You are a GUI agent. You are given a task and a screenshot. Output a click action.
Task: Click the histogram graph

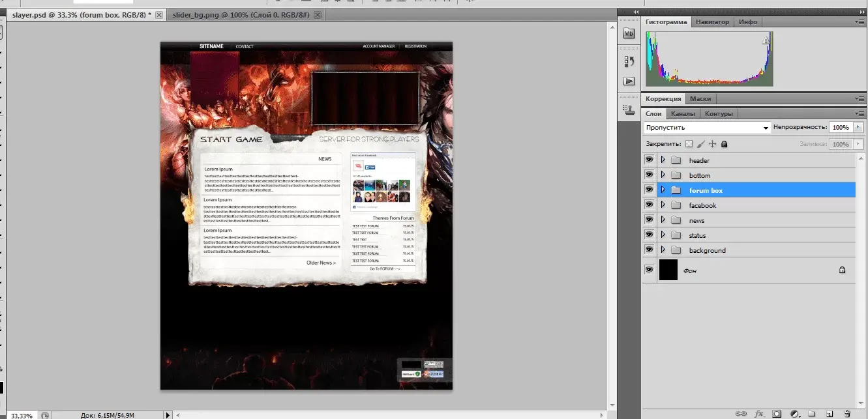coord(709,59)
